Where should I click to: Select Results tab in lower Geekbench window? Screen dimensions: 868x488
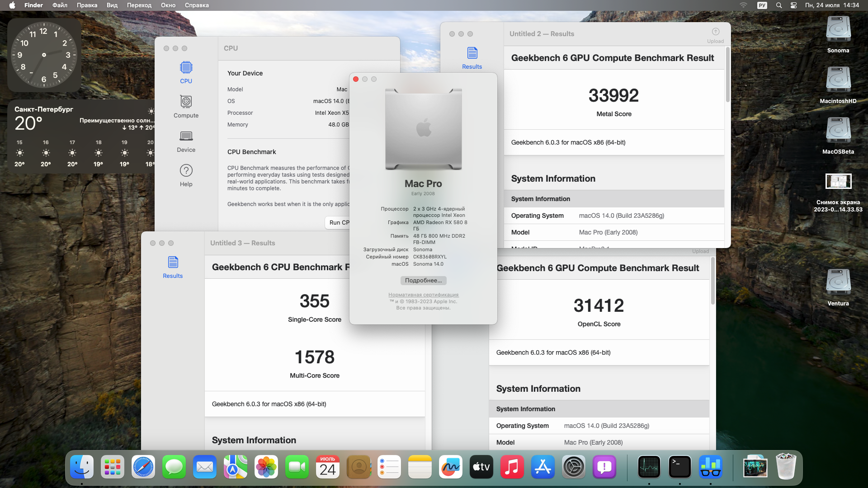coord(172,266)
